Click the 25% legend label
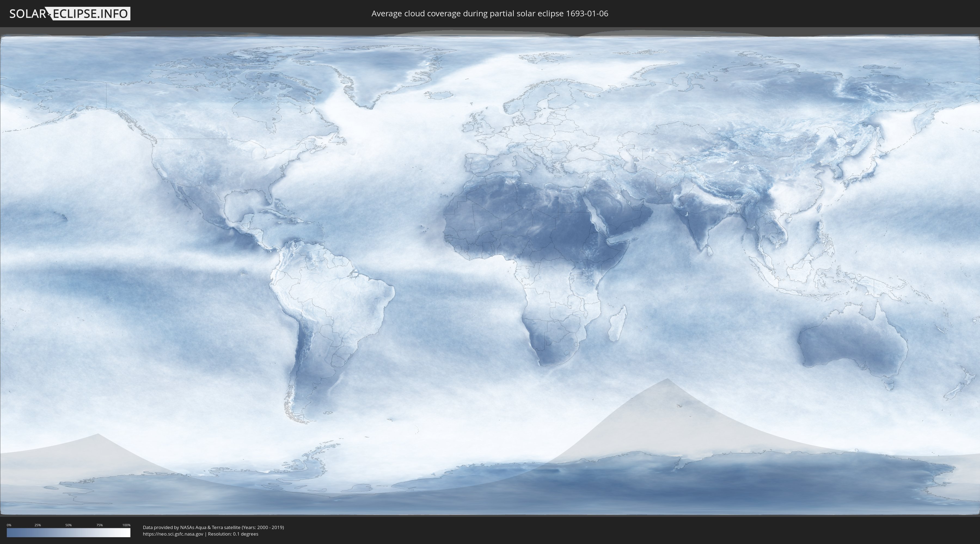The image size is (980, 544). (x=38, y=525)
